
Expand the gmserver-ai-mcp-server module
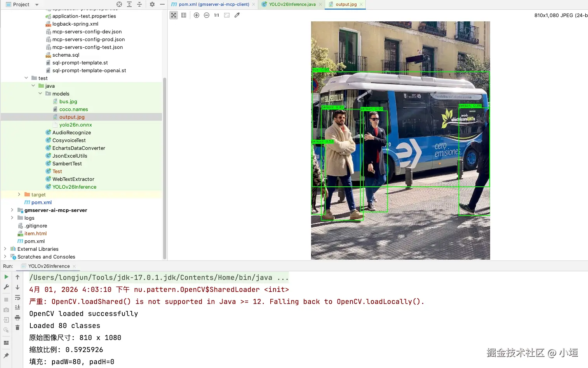click(x=12, y=210)
